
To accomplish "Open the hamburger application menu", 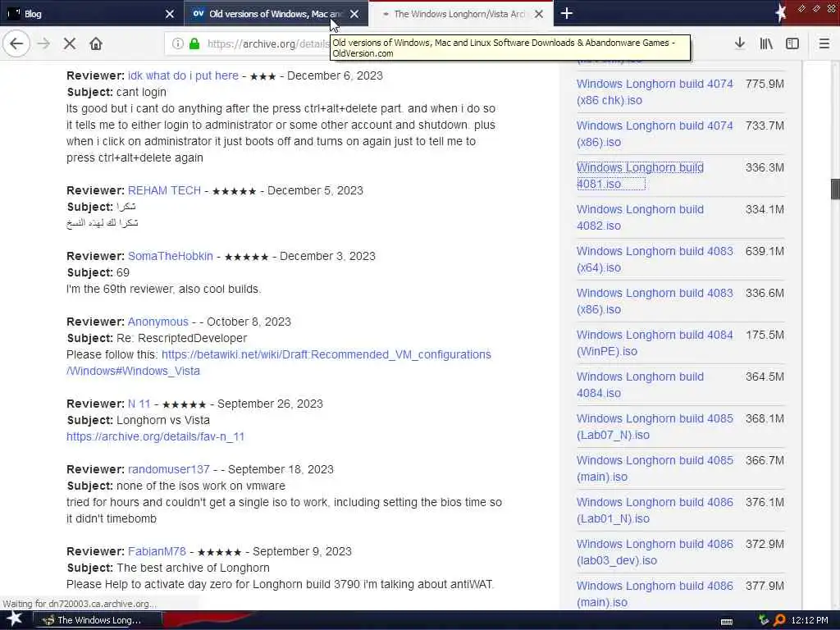I will (824, 43).
